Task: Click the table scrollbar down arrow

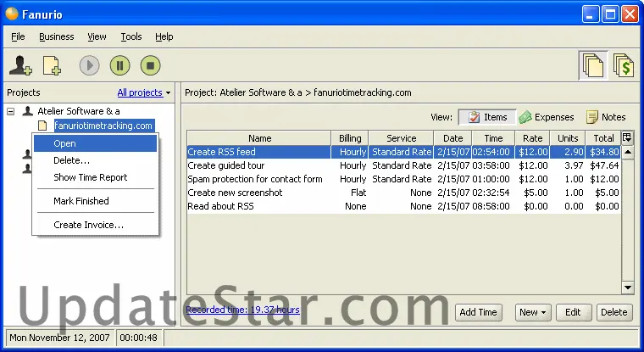Action: pos(628,287)
